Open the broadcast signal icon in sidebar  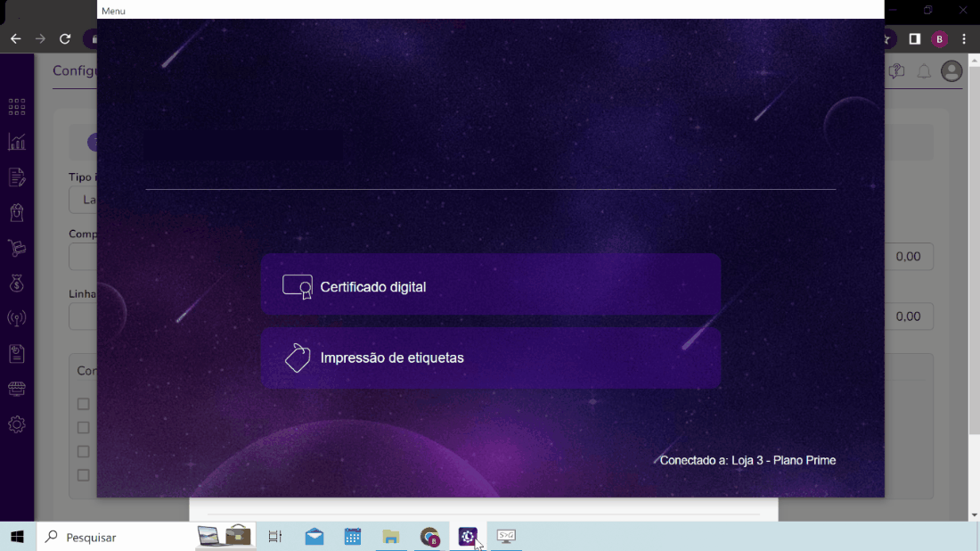[x=17, y=318]
